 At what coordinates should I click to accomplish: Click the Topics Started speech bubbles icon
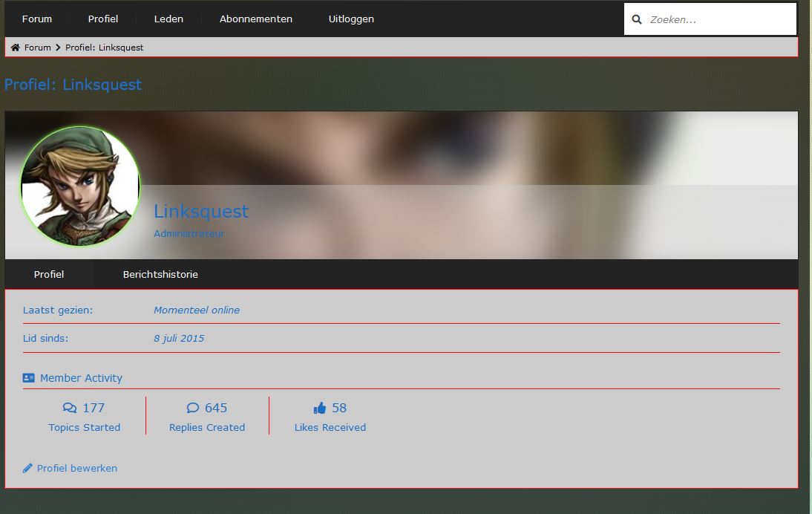70,408
